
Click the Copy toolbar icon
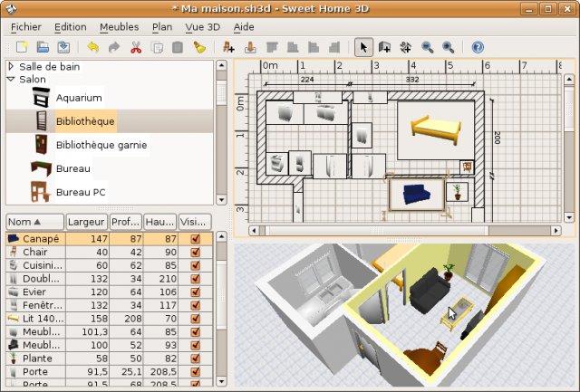(x=157, y=47)
